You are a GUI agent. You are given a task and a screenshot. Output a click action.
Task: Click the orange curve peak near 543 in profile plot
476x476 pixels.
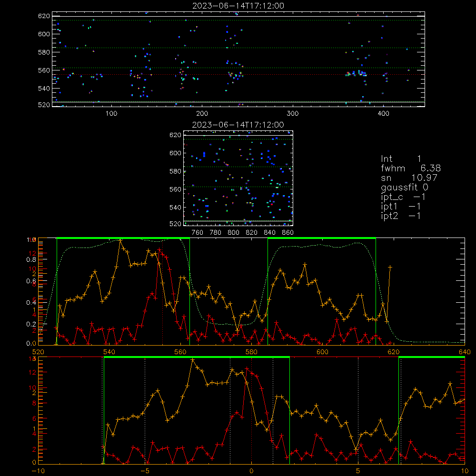tap(120, 240)
